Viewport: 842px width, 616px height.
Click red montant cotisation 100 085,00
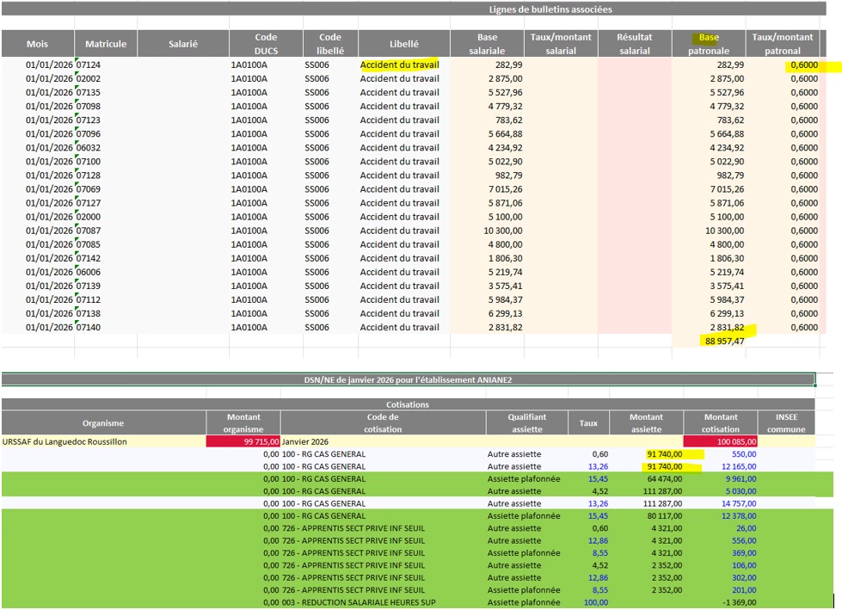[721, 442]
